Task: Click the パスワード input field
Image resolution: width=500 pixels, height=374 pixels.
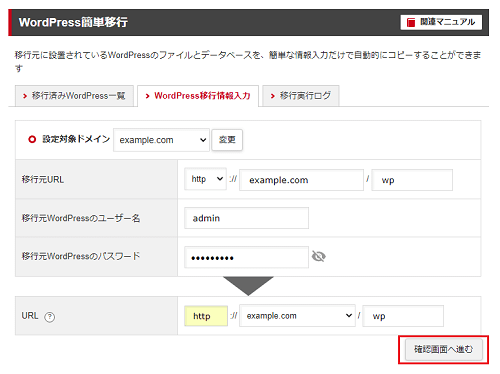Action: click(x=246, y=257)
